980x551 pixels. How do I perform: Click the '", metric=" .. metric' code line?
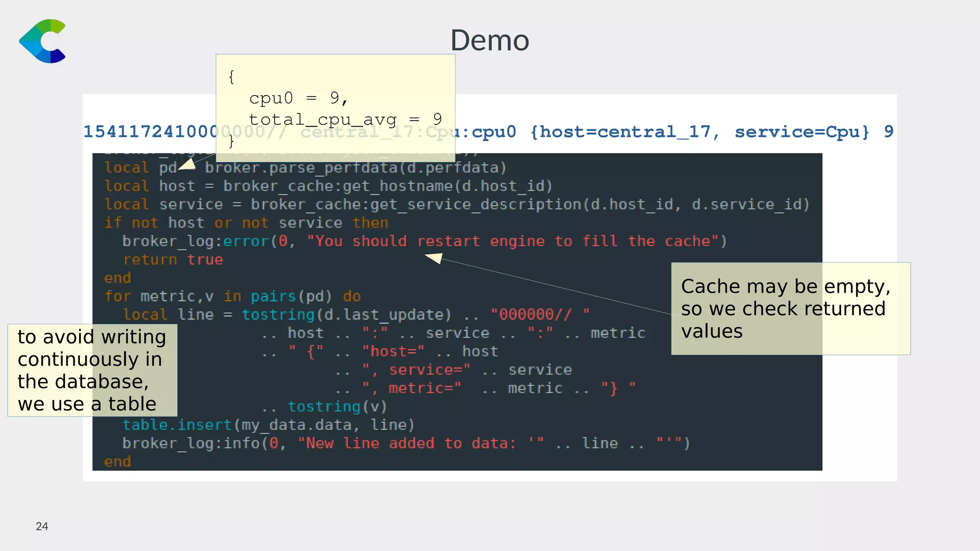pos(485,388)
